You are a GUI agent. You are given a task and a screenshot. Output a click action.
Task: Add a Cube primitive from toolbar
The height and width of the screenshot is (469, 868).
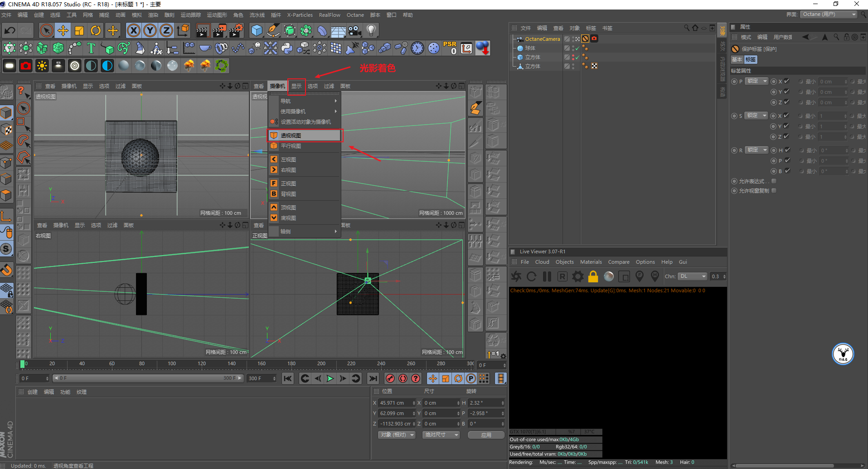click(257, 31)
